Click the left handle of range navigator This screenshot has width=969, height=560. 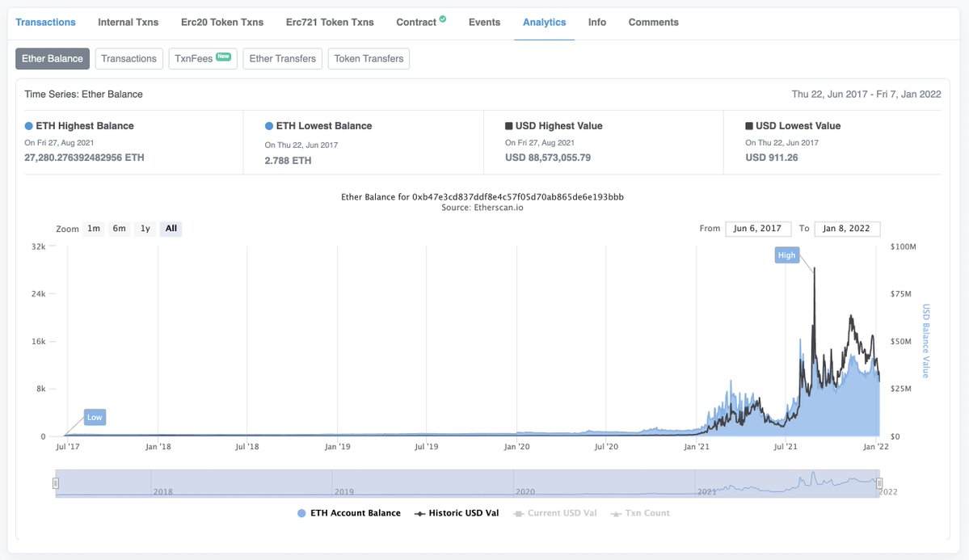tap(56, 483)
